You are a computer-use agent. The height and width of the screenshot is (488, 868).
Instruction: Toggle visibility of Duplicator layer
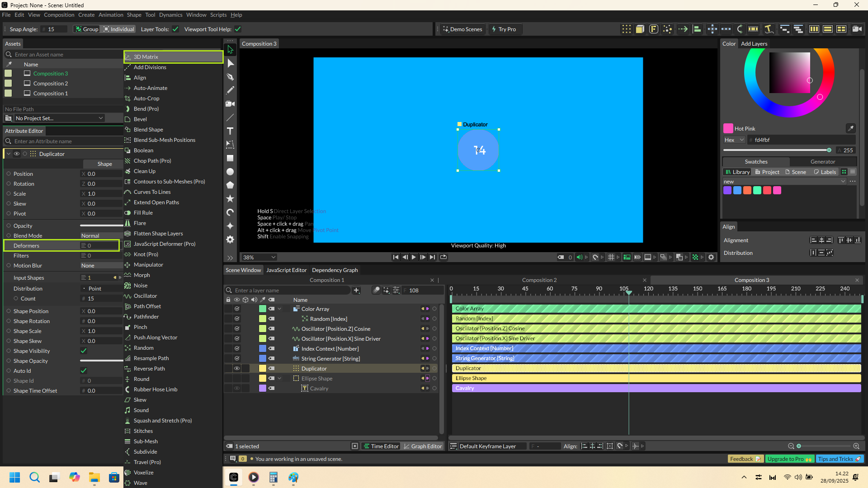(236, 368)
